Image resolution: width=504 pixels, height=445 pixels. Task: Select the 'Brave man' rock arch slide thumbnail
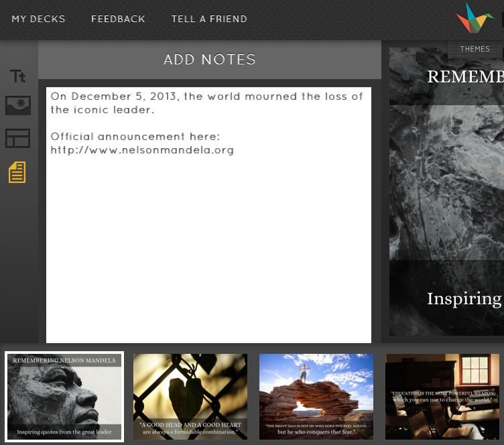pyautogui.click(x=316, y=397)
